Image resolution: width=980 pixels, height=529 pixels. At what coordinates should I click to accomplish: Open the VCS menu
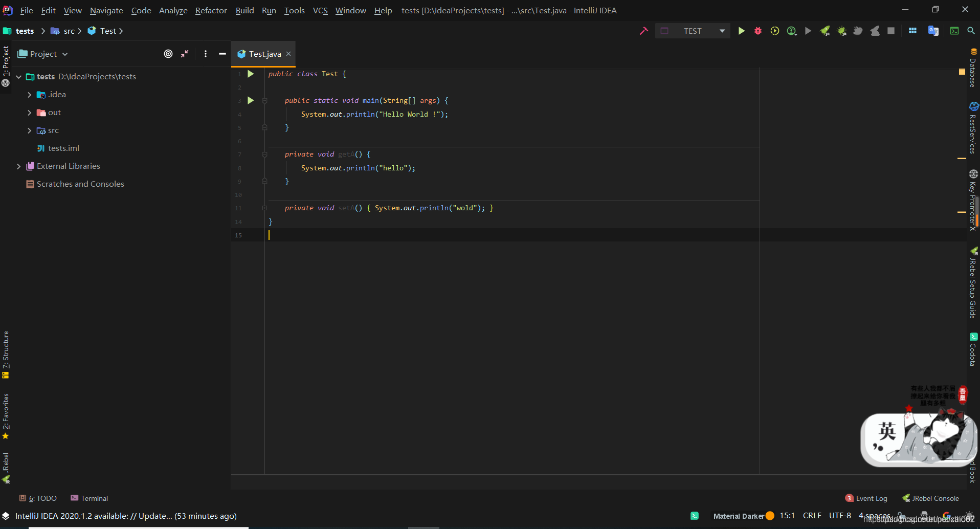(320, 10)
